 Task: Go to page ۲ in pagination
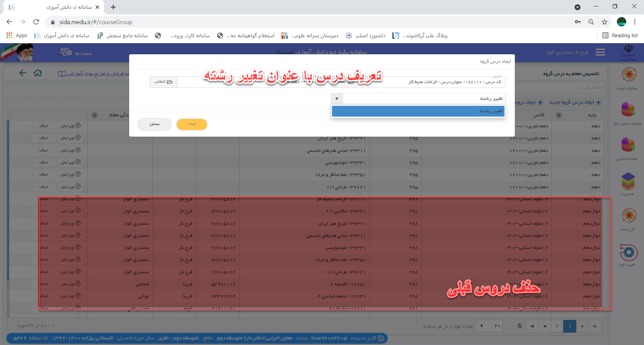[557, 326]
